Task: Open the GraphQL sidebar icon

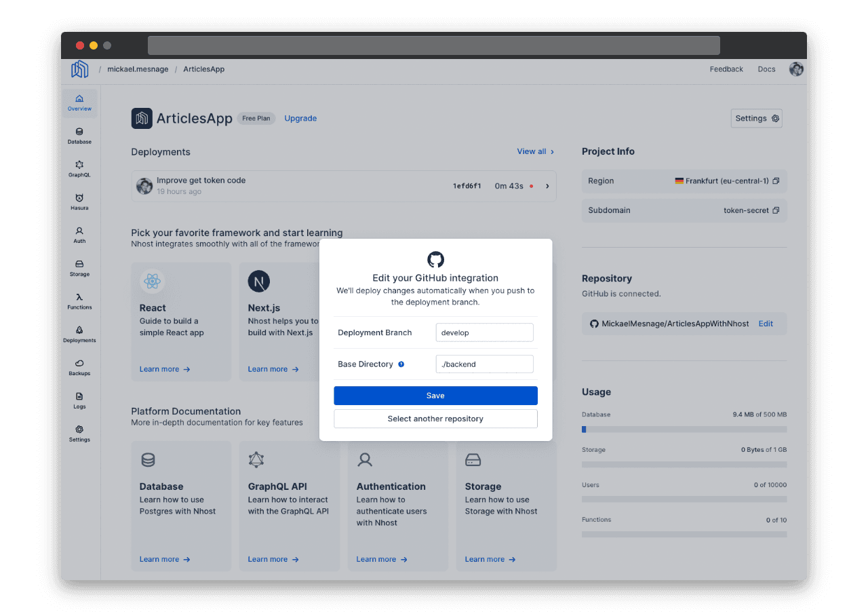Action: (x=79, y=169)
